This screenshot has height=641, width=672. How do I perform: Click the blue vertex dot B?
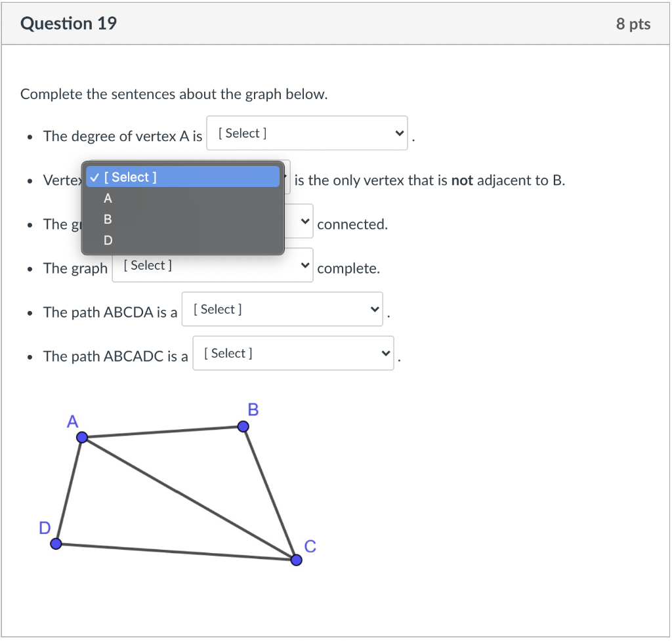tap(243, 426)
